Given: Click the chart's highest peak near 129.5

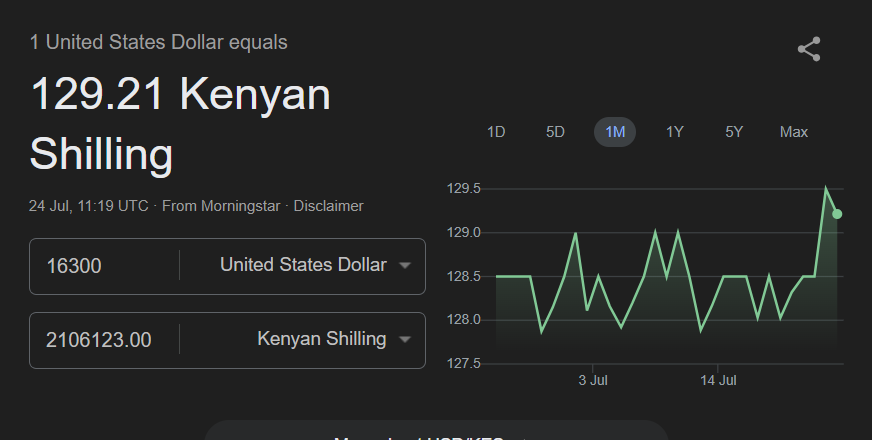Looking at the screenshot, I should 826,188.
